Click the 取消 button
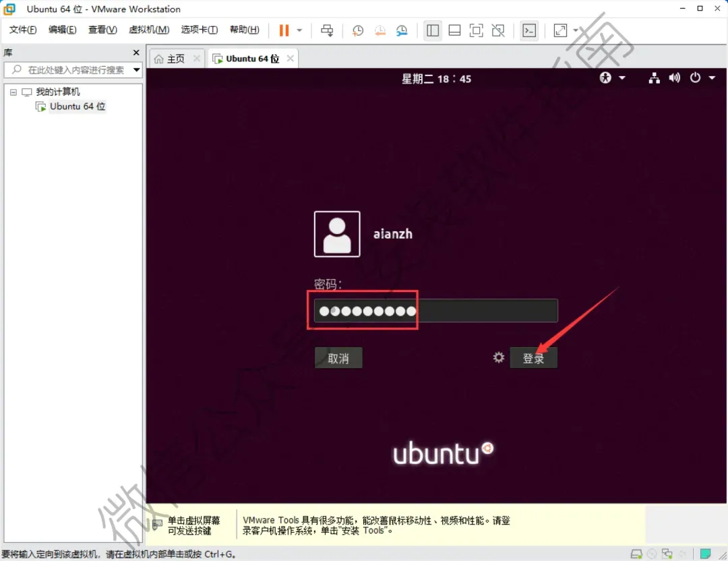The image size is (728, 561). [x=338, y=358]
